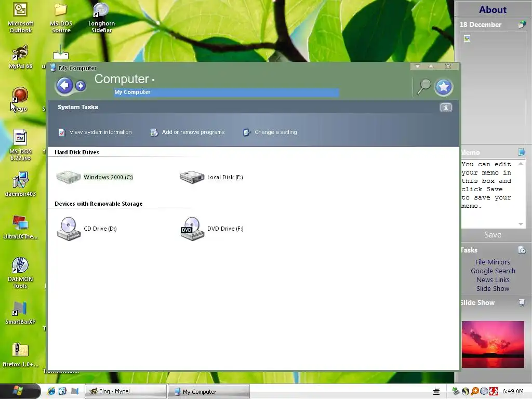The width and height of the screenshot is (532, 399).
Task: Go forward with the small Forward arrow
Action: click(81, 86)
